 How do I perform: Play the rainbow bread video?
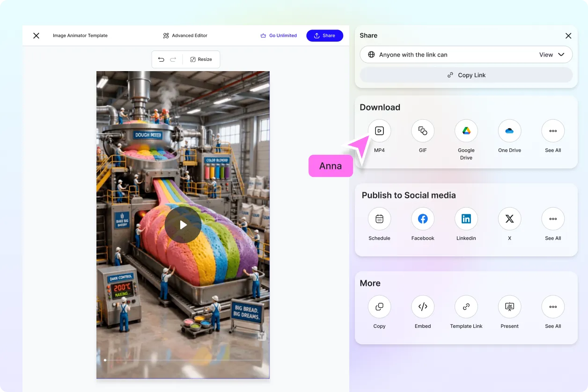point(183,225)
